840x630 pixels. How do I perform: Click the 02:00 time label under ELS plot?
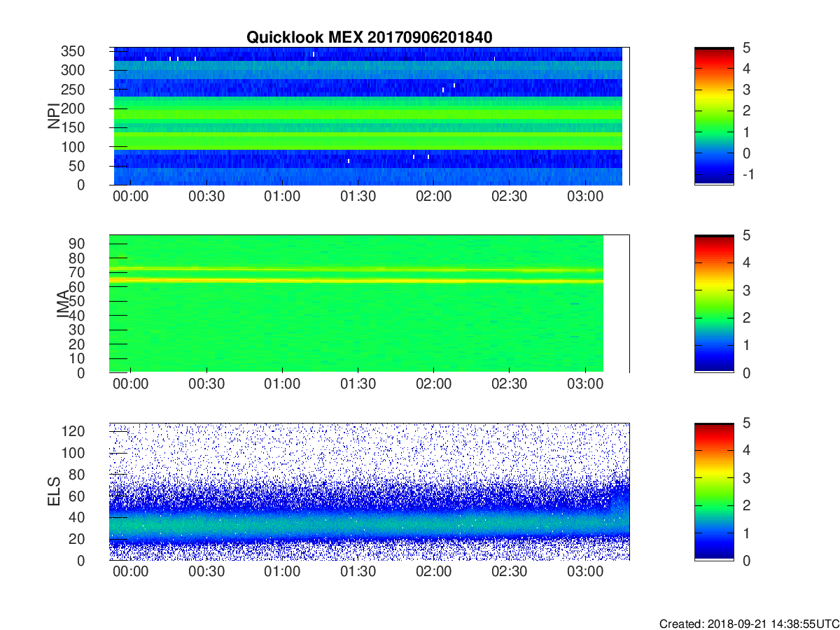pyautogui.click(x=433, y=572)
